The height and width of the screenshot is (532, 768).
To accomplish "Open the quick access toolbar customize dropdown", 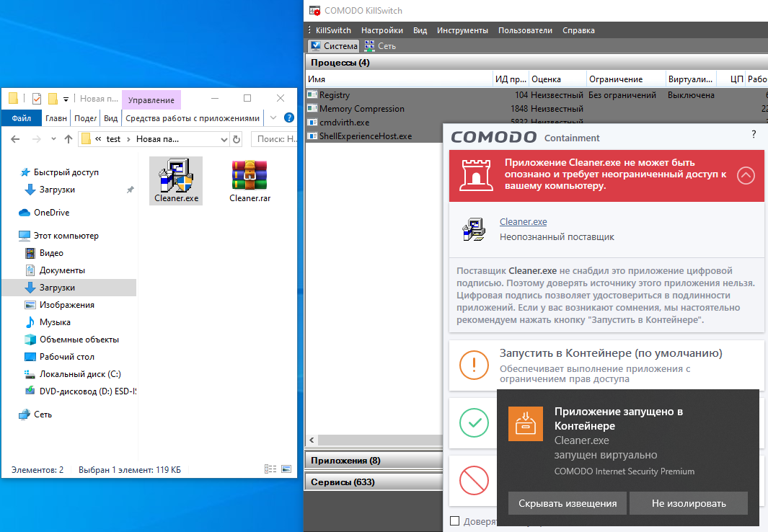I will [66, 99].
